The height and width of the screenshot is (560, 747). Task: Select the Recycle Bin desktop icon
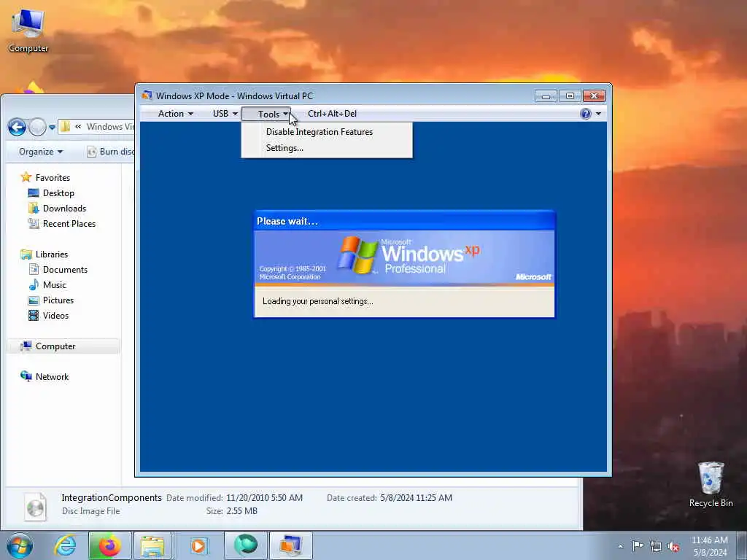pyautogui.click(x=711, y=484)
